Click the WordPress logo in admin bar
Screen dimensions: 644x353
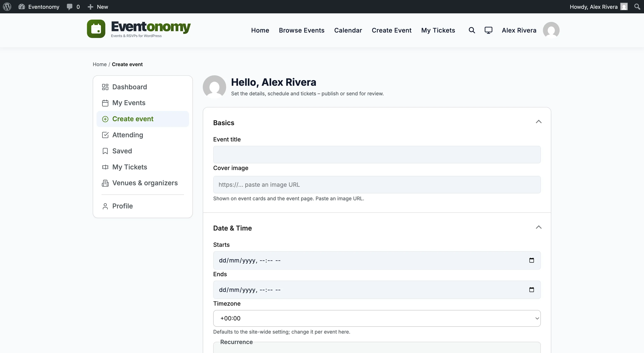pyautogui.click(x=7, y=7)
